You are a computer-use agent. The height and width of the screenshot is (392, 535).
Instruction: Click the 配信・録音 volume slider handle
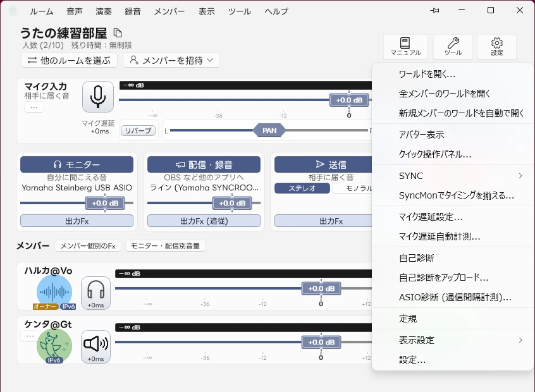(x=232, y=204)
